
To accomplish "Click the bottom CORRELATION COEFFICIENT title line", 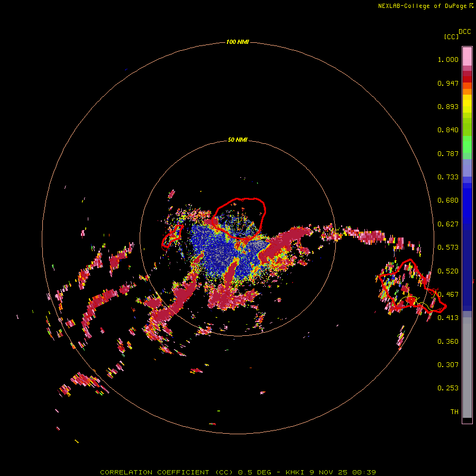I will [238, 472].
